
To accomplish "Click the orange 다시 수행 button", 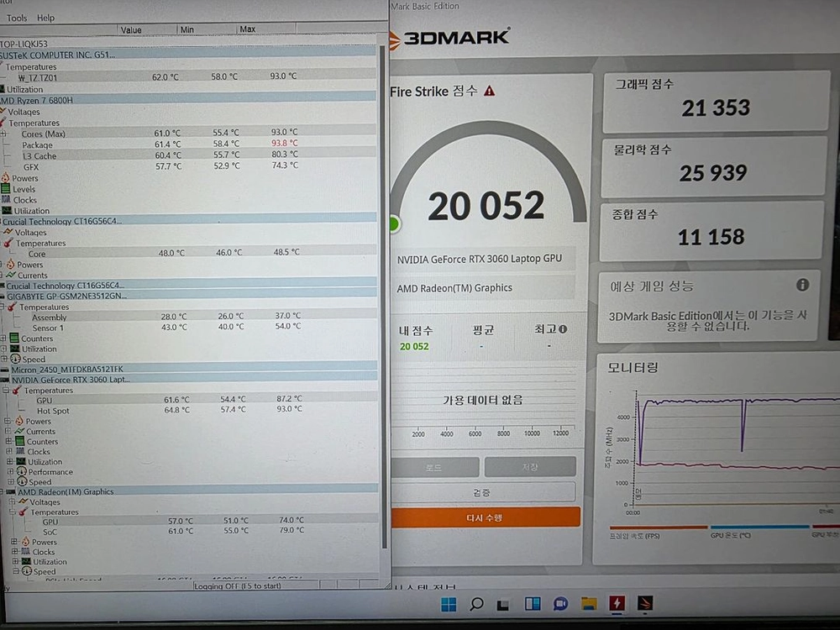I will pyautogui.click(x=485, y=517).
